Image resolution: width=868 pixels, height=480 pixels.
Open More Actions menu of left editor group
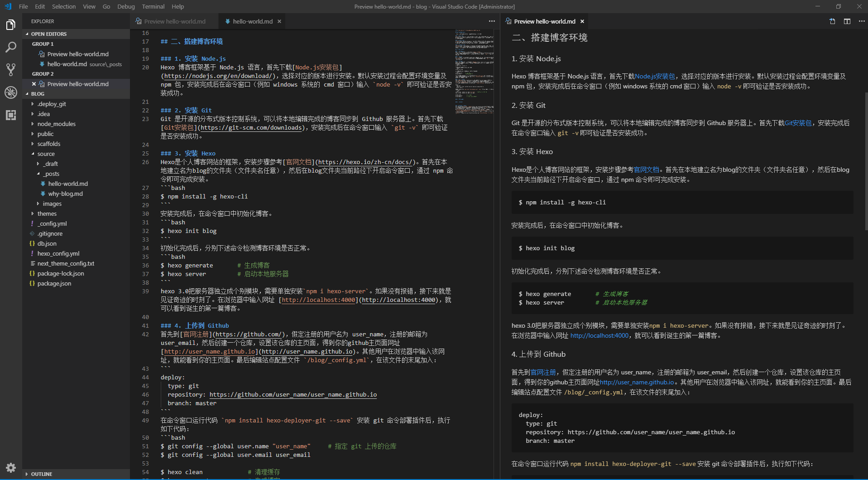(x=492, y=21)
